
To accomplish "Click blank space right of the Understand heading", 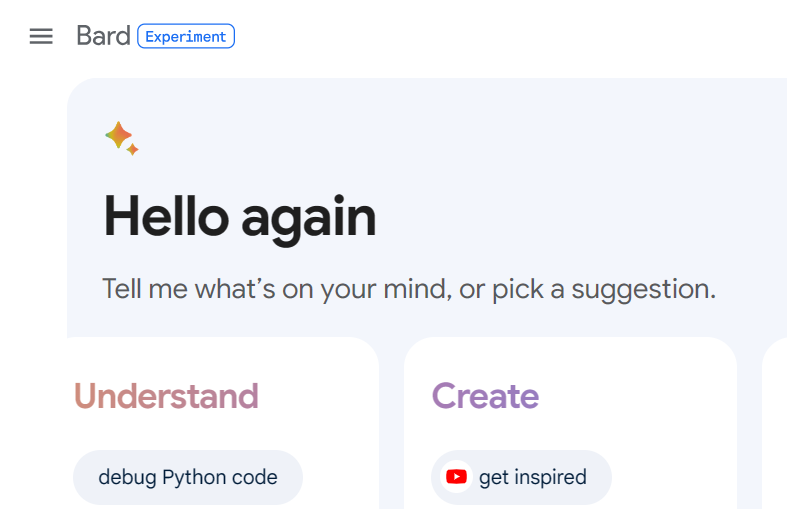I will [x=316, y=396].
